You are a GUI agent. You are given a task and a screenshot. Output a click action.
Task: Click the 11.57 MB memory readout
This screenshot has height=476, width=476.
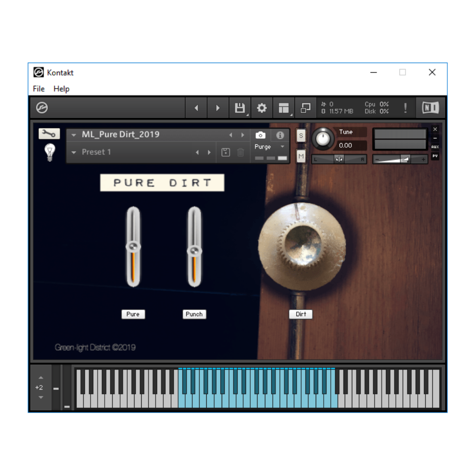(x=341, y=111)
